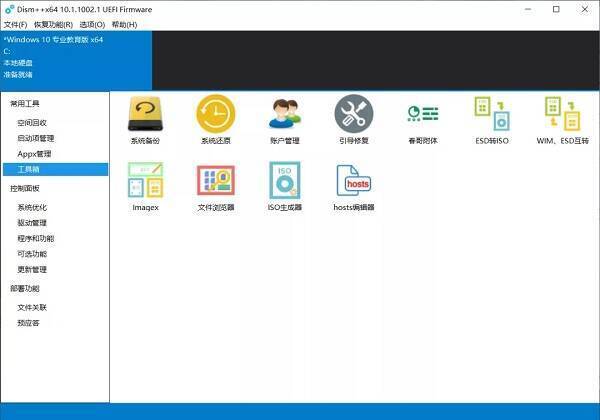Open the ISO生成器 ISO maker
The height and width of the screenshot is (420, 600).
coord(284,186)
